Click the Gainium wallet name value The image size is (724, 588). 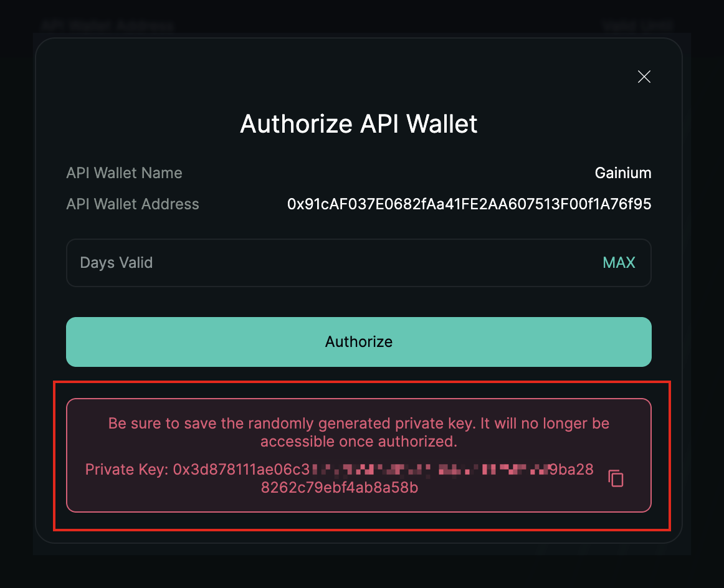click(x=623, y=173)
